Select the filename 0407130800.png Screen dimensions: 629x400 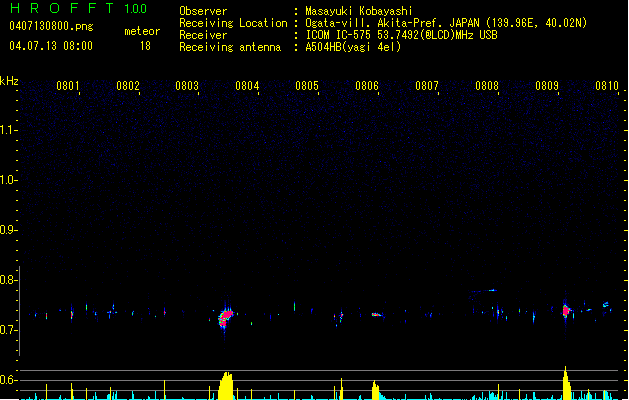tap(51, 26)
